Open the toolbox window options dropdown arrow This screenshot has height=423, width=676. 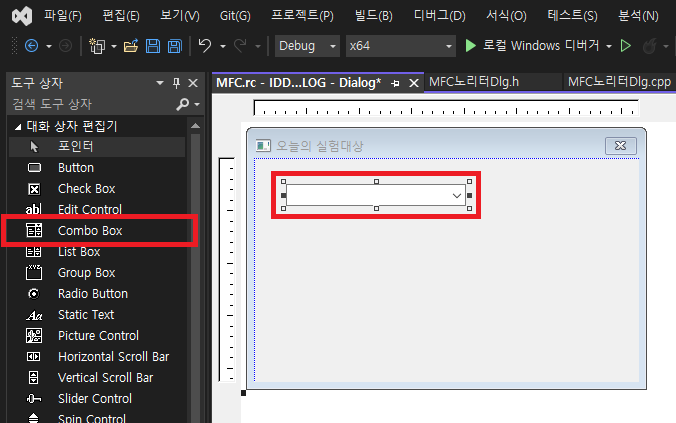pos(160,83)
